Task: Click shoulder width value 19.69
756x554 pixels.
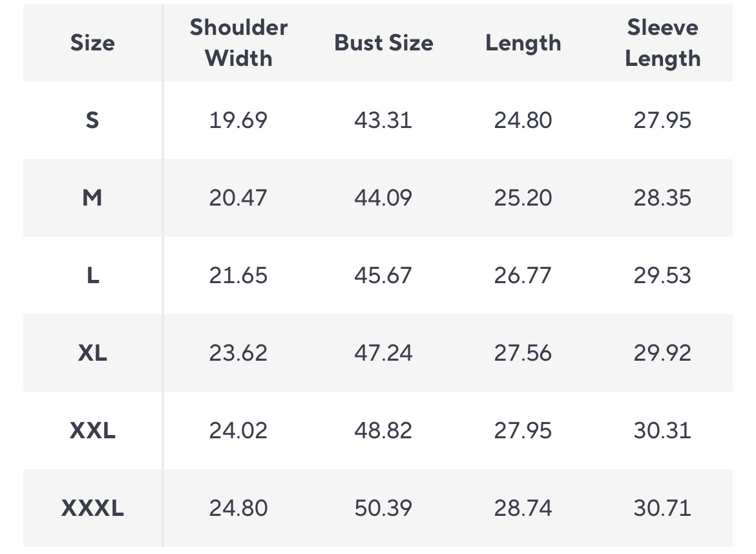Action: pos(238,120)
